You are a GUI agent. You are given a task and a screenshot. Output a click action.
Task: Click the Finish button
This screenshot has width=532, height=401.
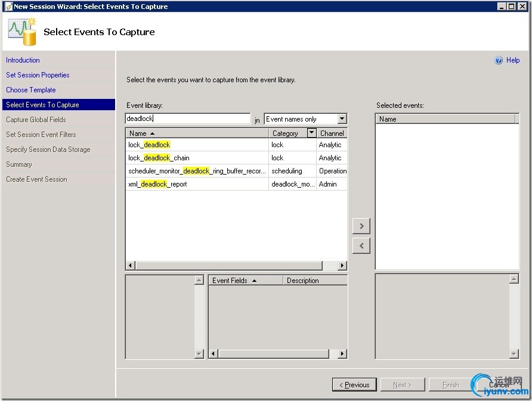point(450,385)
